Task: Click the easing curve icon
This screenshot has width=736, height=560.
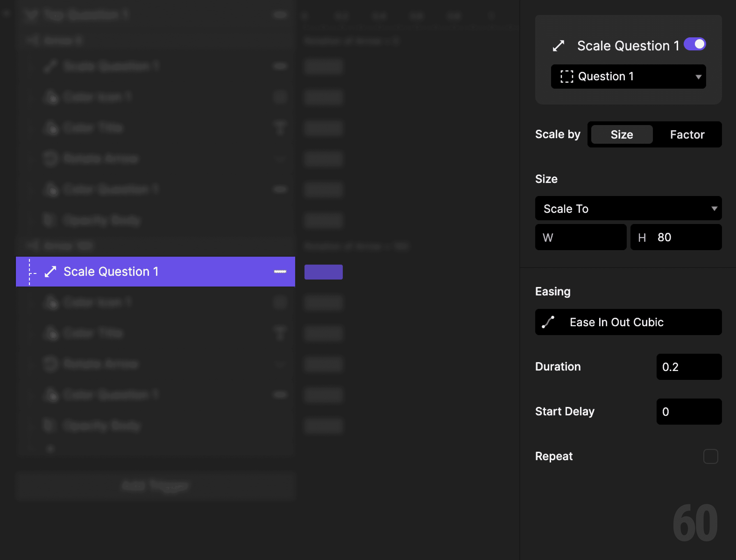Action: pyautogui.click(x=548, y=322)
